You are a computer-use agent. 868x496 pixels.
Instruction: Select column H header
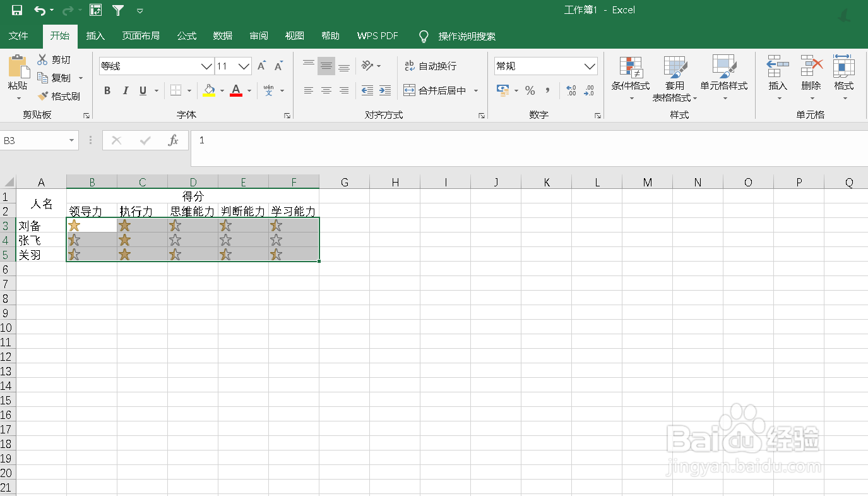tap(395, 183)
